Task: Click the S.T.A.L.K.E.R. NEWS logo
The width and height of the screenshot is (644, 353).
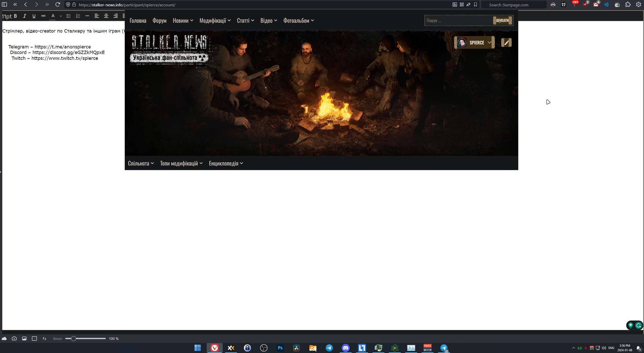Action: [169, 49]
